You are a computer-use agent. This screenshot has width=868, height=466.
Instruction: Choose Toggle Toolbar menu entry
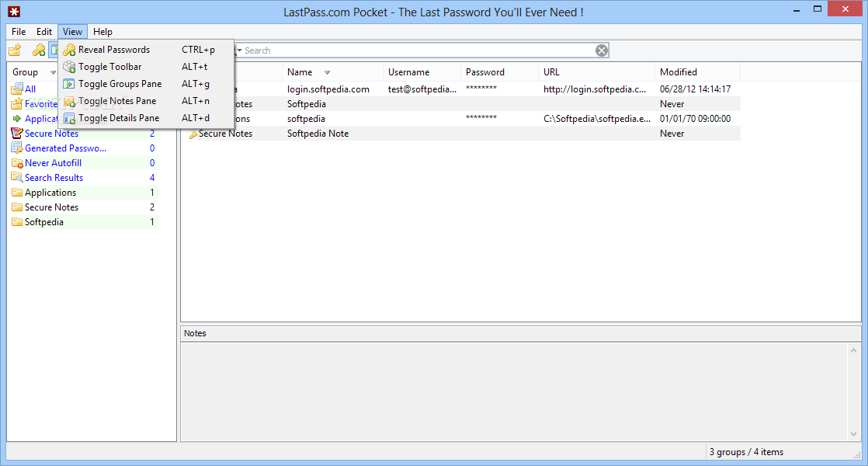[146, 67]
